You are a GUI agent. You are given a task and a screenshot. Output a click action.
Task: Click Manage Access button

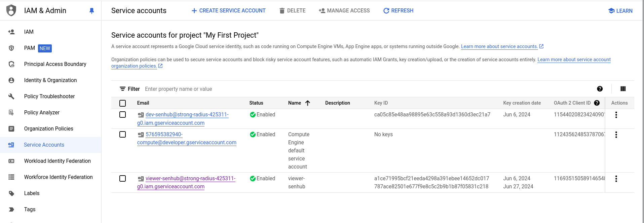(x=344, y=11)
